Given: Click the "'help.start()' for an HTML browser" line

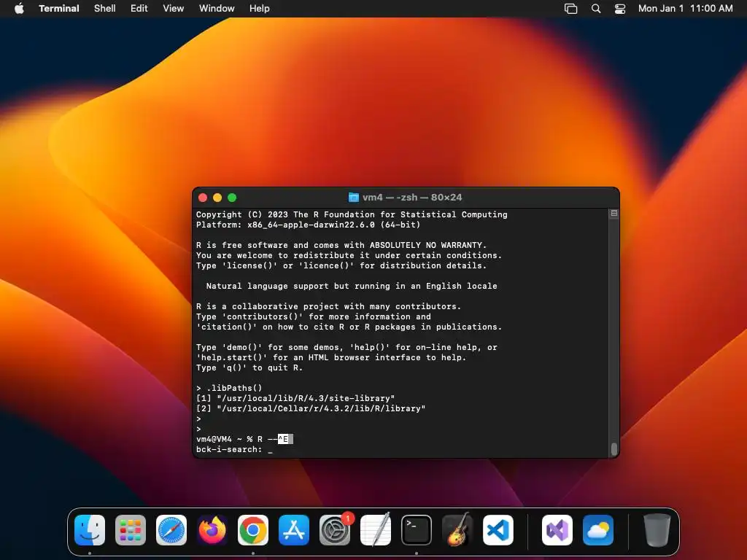Looking at the screenshot, I should tap(331, 357).
